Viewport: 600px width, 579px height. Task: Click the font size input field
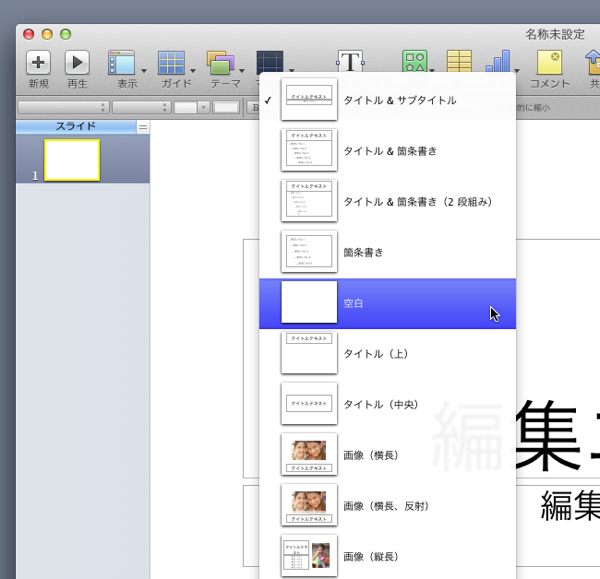pos(186,108)
